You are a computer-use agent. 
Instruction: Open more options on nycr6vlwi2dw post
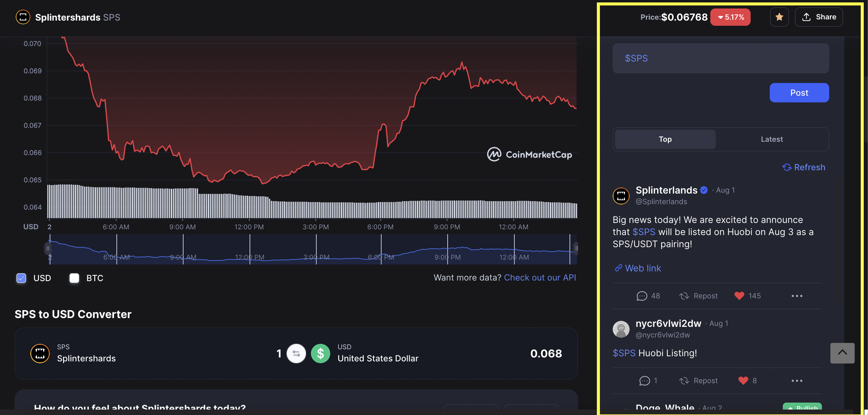coord(796,381)
